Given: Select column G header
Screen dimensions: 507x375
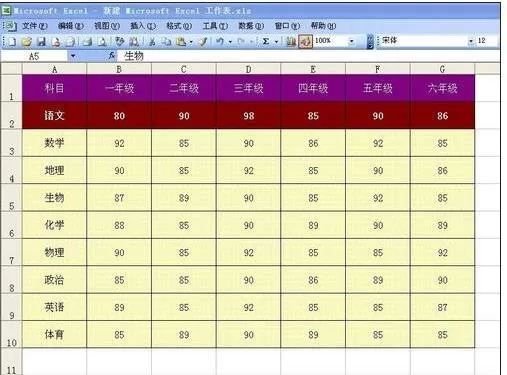Looking at the screenshot, I should coord(442,69).
